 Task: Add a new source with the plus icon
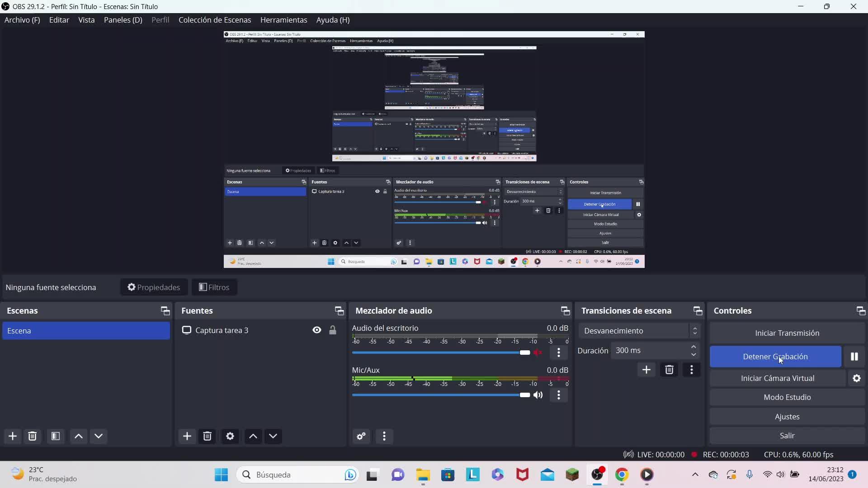click(x=187, y=436)
